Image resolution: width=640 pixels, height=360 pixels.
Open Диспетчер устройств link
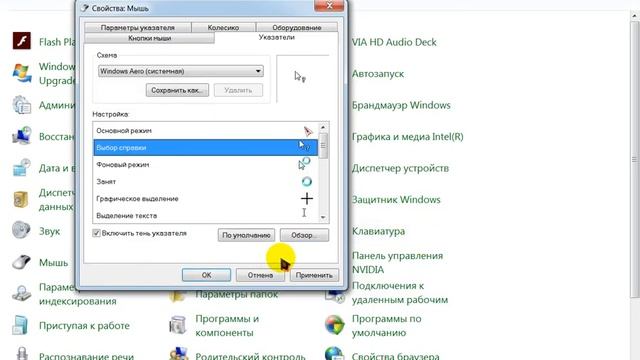pos(400,168)
